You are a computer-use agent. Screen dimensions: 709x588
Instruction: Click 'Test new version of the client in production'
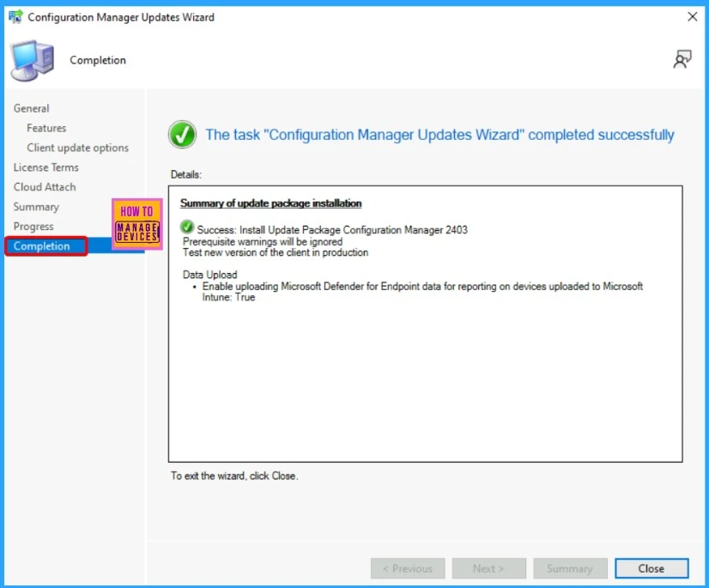click(276, 252)
